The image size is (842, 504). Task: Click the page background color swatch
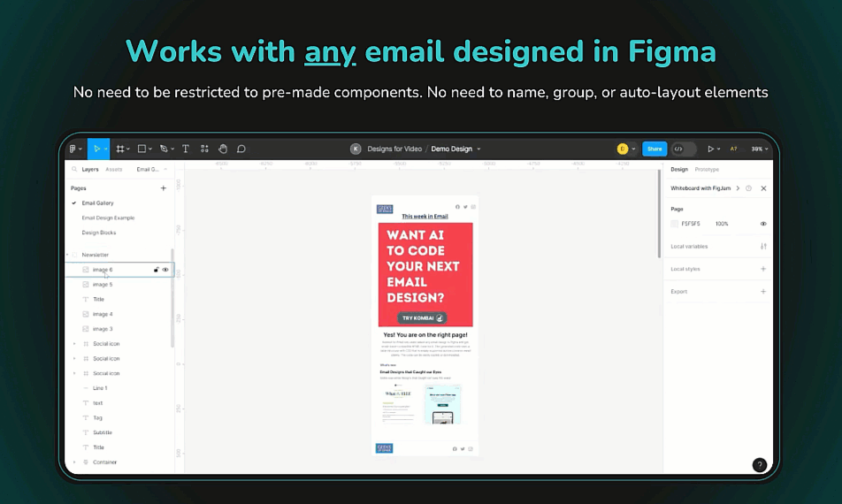coord(675,224)
